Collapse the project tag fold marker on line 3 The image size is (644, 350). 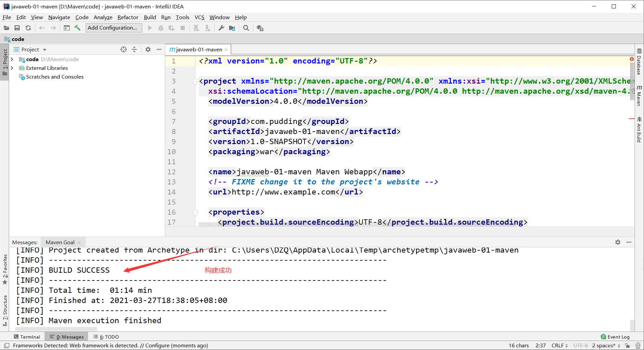point(195,81)
